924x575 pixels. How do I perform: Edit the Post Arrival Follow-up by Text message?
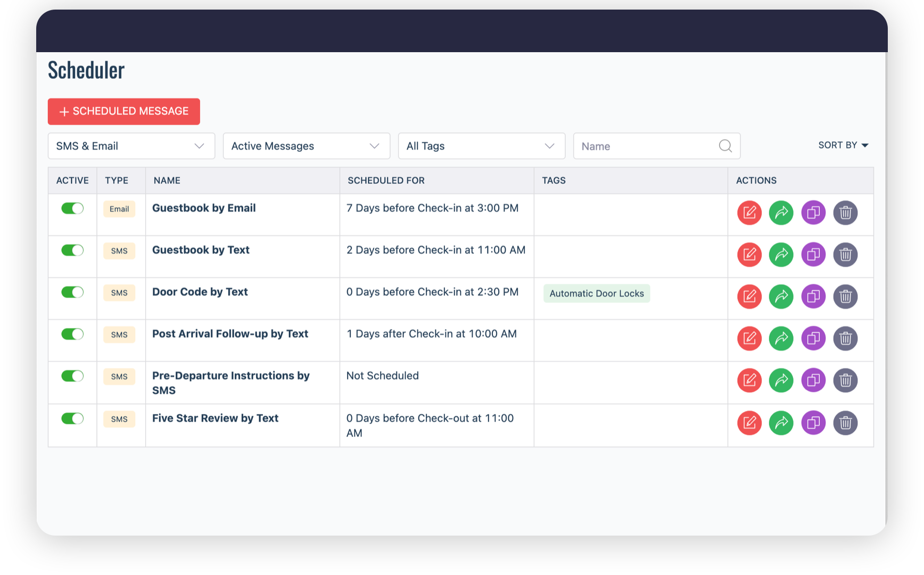click(x=749, y=338)
